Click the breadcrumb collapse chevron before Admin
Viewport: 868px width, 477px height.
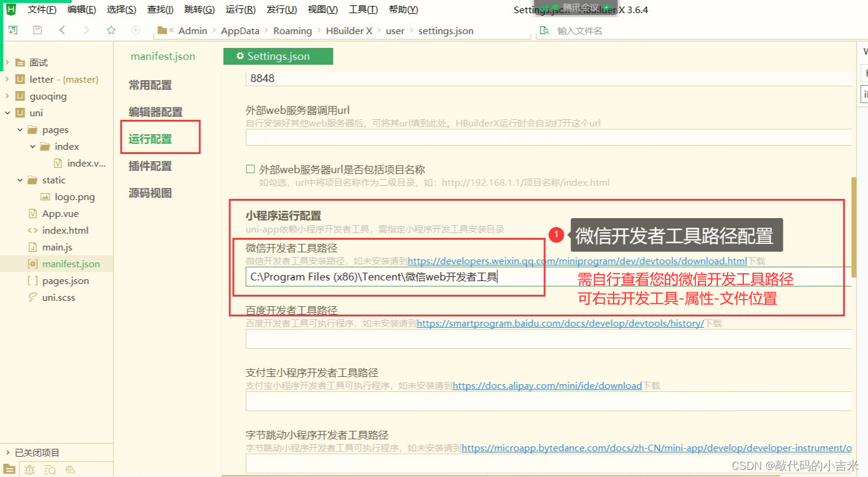click(172, 31)
